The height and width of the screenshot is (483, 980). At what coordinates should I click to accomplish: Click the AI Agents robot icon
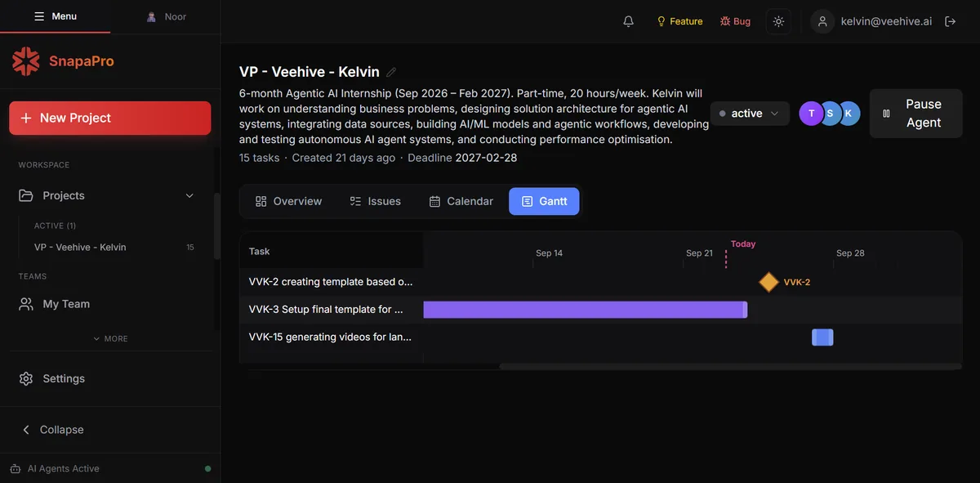click(15, 468)
